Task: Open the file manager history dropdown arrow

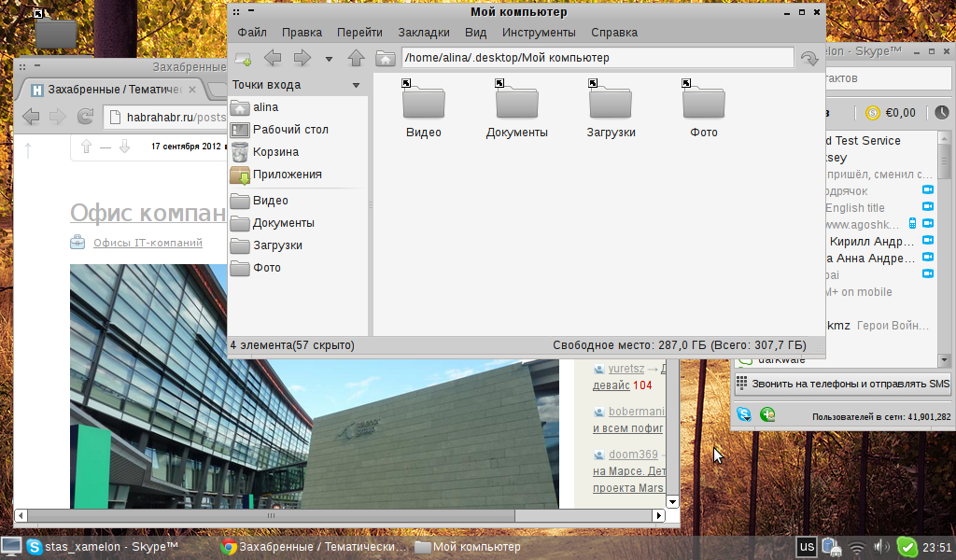Action: pyautogui.click(x=329, y=59)
